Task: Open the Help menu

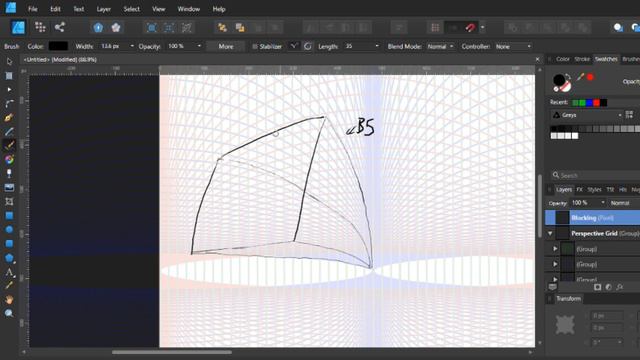Action: click(x=219, y=9)
